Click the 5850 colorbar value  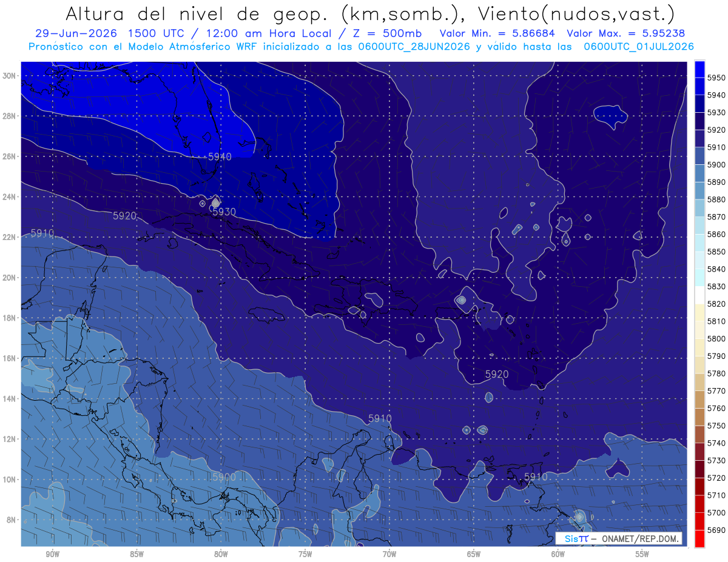pos(716,252)
